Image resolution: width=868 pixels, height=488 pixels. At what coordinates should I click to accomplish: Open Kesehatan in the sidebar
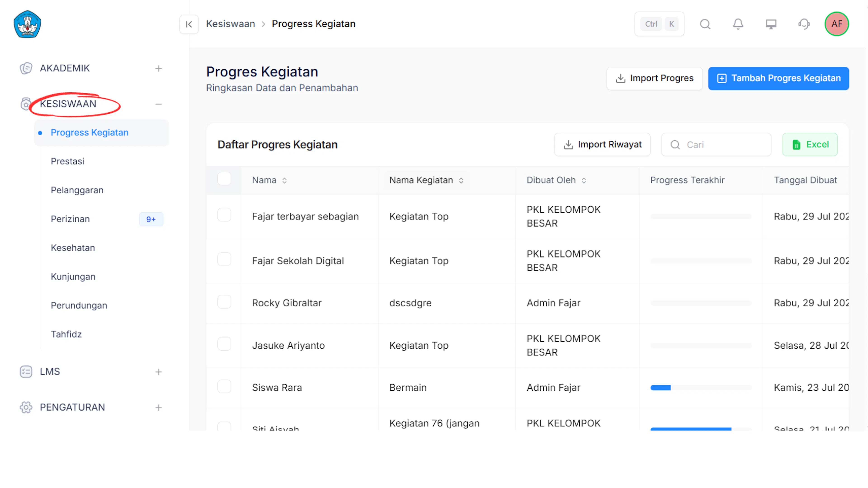(73, 248)
